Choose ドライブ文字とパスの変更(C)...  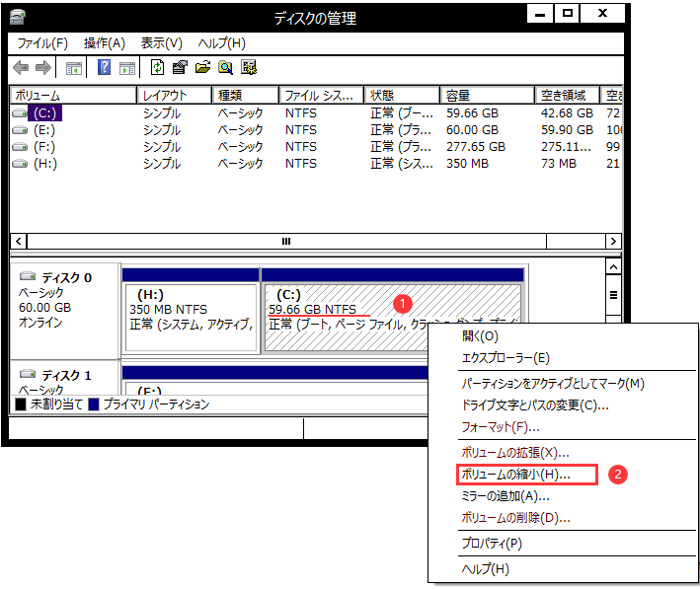[535, 405]
